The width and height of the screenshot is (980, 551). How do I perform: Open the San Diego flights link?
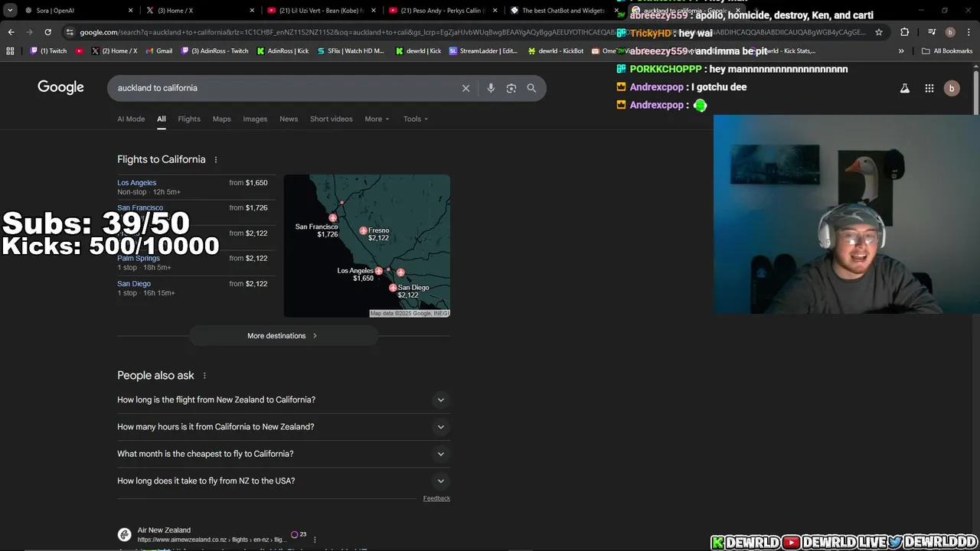point(134,284)
